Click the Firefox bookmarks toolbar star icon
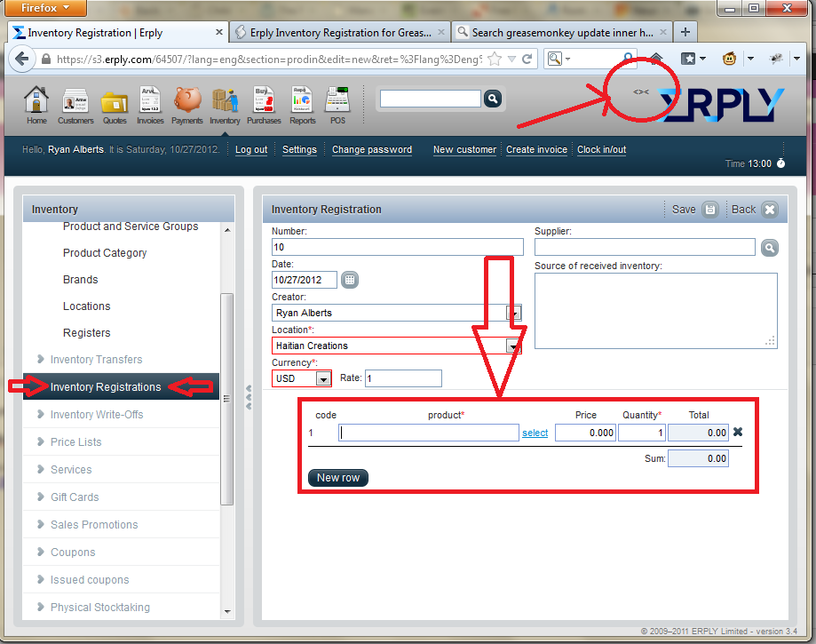 pos(688,59)
